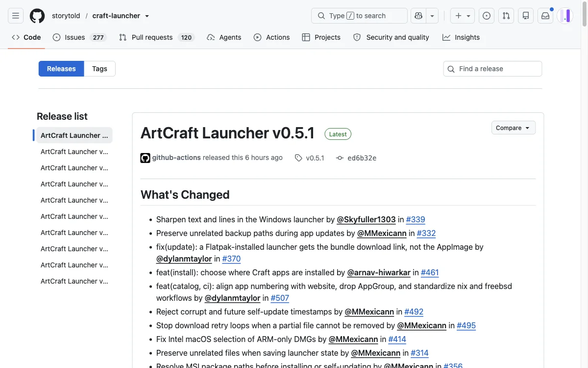Open the notifications inbox

pos(545,16)
